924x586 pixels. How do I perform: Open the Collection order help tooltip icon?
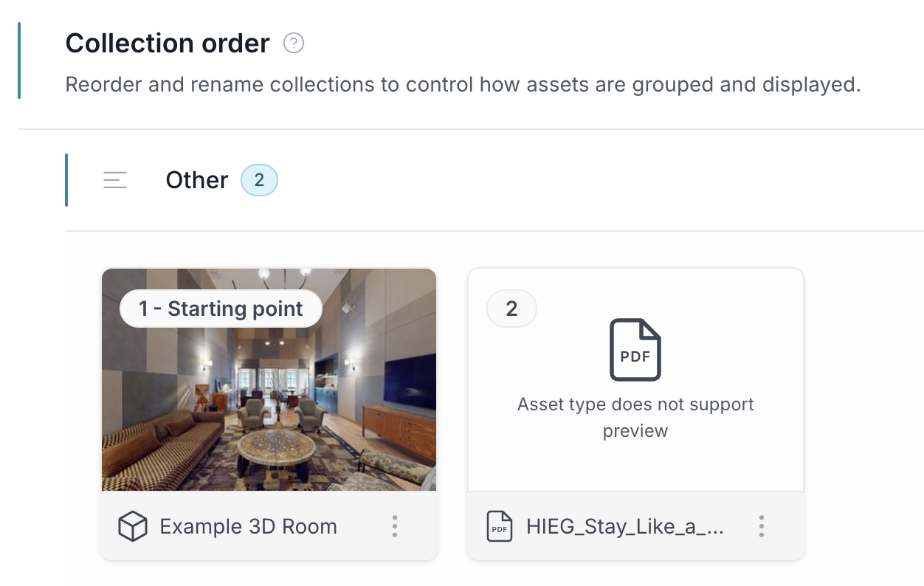(x=294, y=44)
